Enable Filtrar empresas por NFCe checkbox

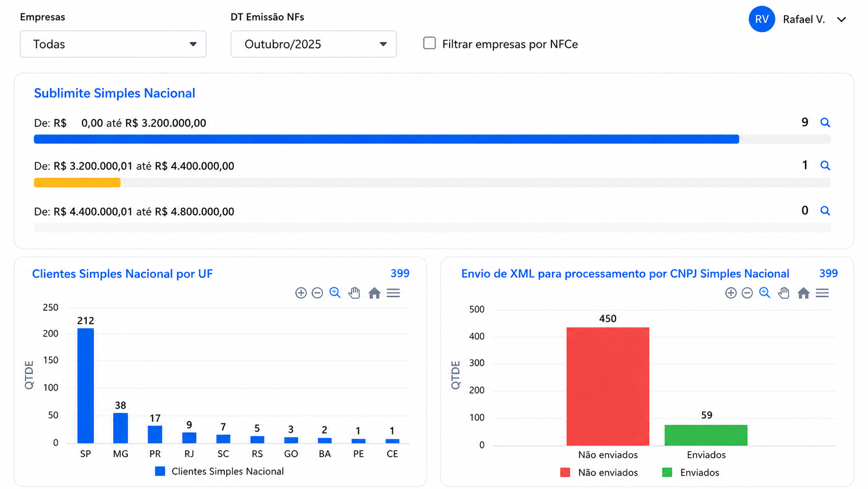(x=429, y=43)
